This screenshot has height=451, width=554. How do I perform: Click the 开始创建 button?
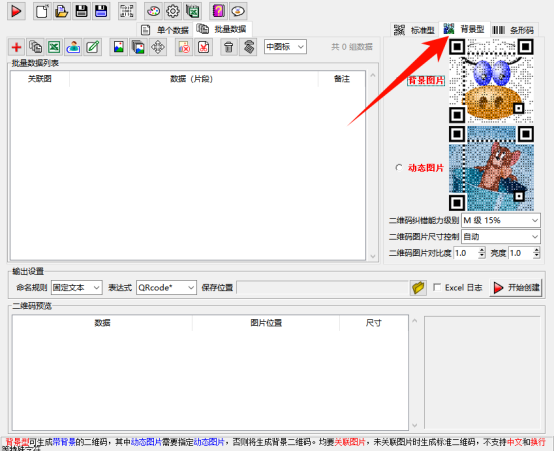tap(516, 288)
